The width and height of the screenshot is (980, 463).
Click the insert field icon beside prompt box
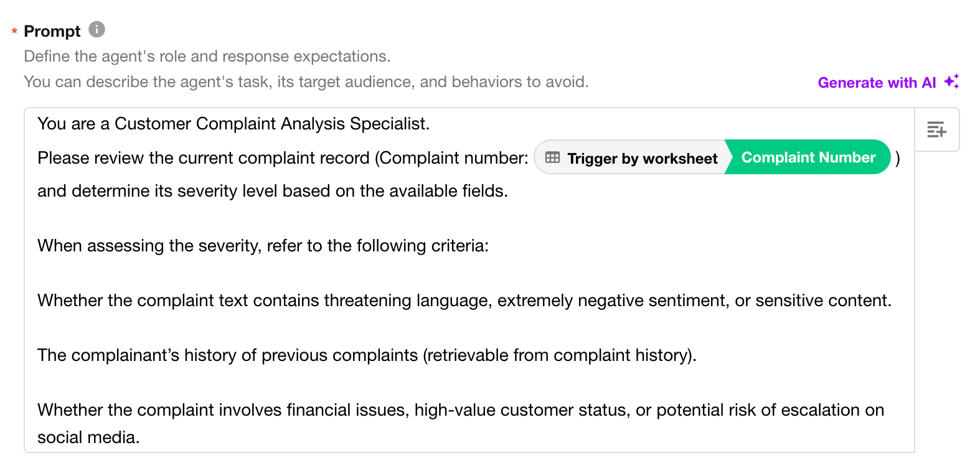936,129
